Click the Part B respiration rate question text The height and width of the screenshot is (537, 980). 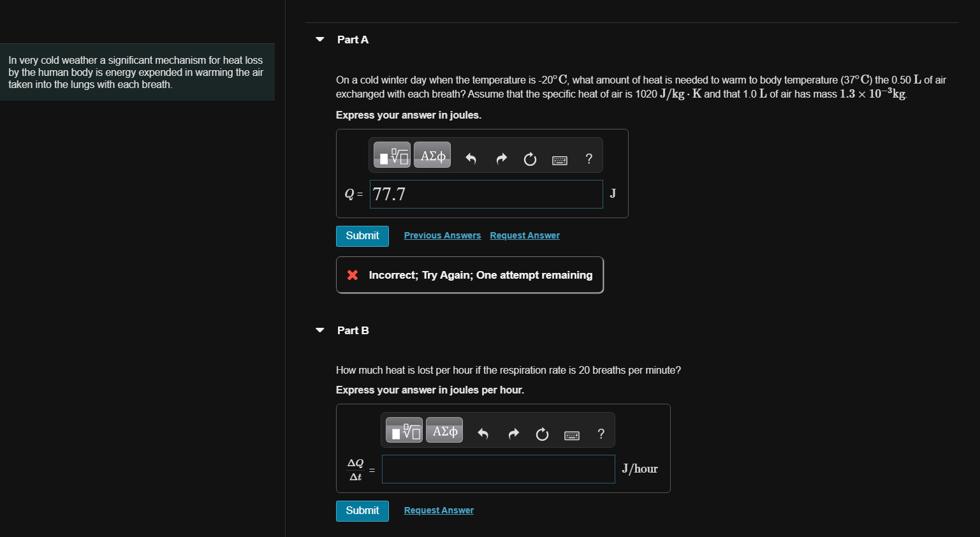(x=508, y=371)
